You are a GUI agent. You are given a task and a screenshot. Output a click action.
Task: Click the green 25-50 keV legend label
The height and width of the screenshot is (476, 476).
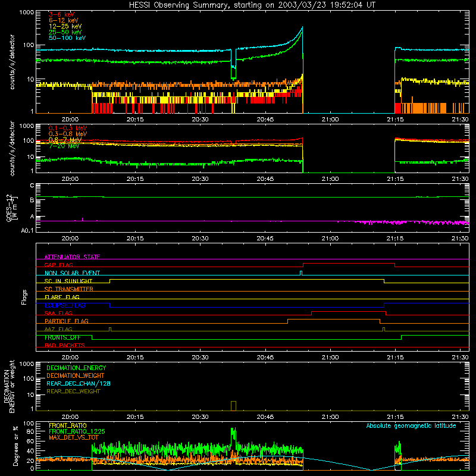[x=65, y=32]
